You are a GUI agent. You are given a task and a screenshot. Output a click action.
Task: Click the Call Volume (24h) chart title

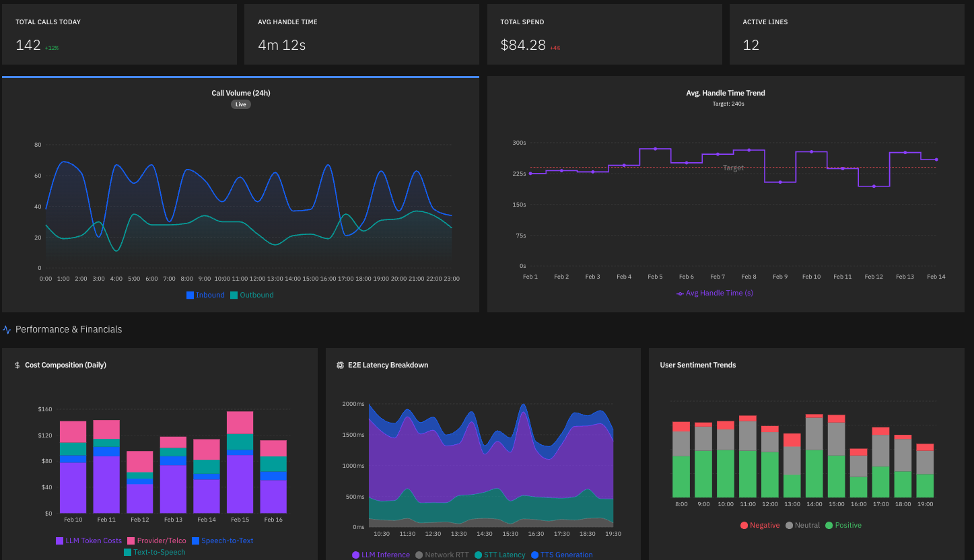[241, 93]
